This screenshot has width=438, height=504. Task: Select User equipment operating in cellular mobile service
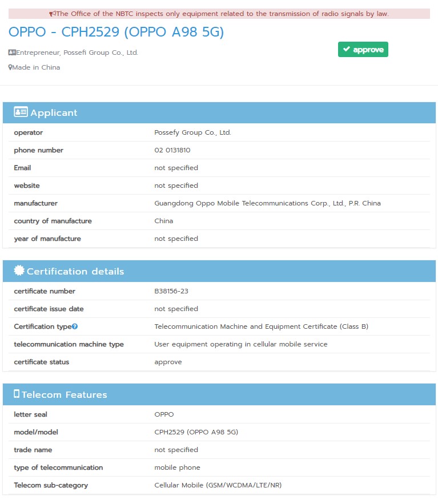(x=241, y=344)
